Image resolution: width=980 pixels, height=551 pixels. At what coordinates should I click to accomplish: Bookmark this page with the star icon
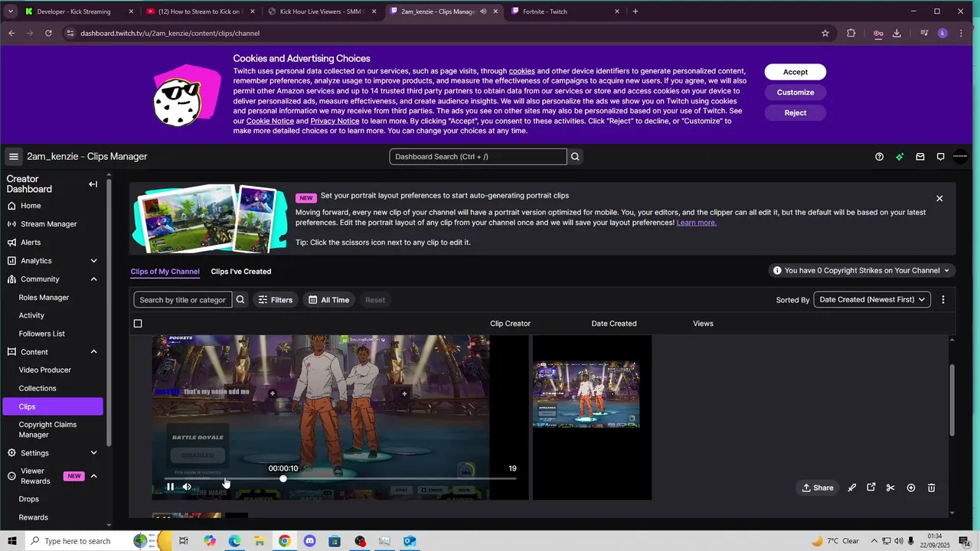tap(825, 33)
